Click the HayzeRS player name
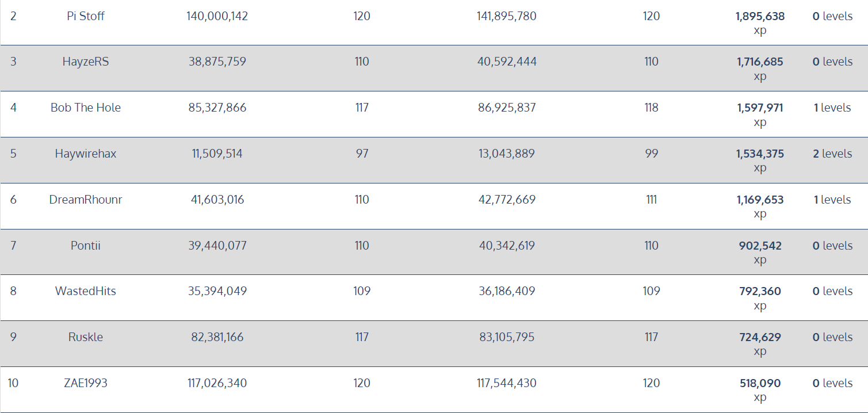The width and height of the screenshot is (868, 413). tap(86, 62)
